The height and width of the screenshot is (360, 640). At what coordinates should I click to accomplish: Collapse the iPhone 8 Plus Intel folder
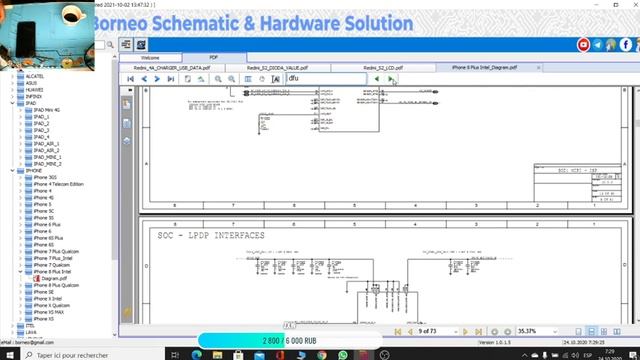pyautogui.click(x=20, y=271)
